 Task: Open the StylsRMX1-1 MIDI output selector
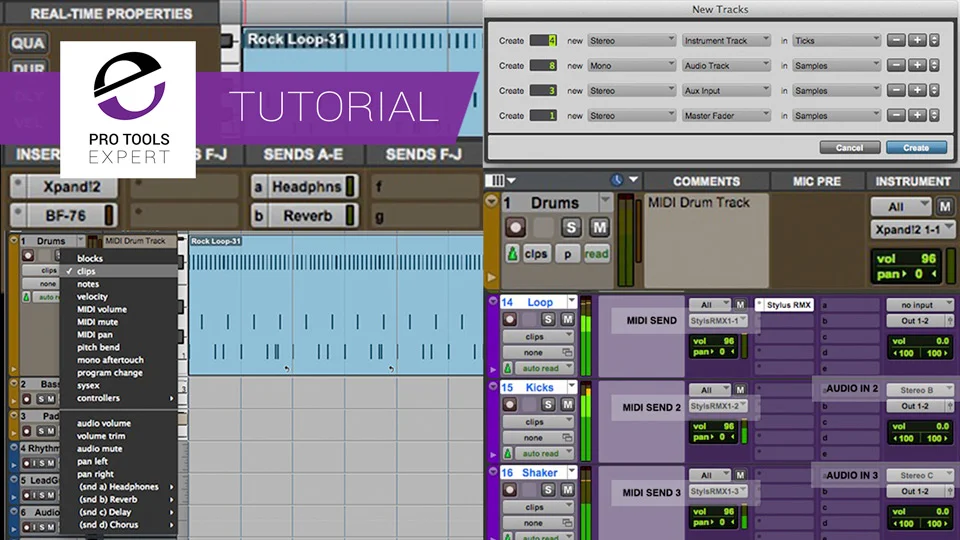(718, 321)
